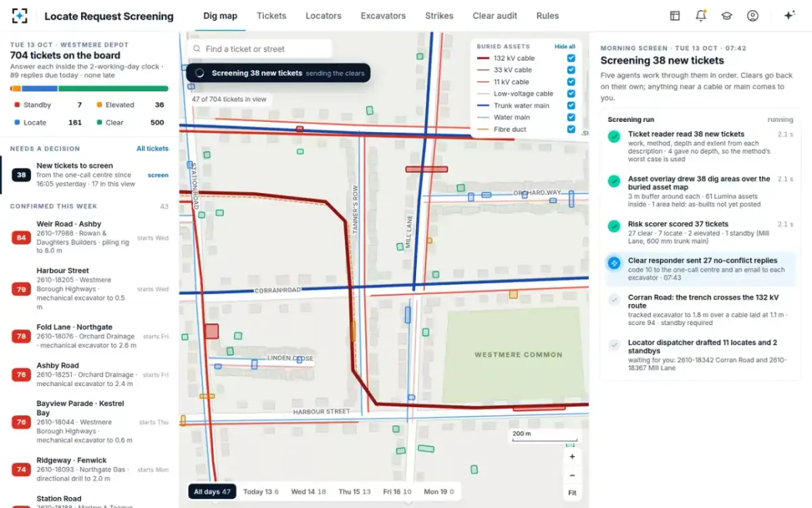Open the Rules tab
This screenshot has width=812, height=508.
point(547,16)
